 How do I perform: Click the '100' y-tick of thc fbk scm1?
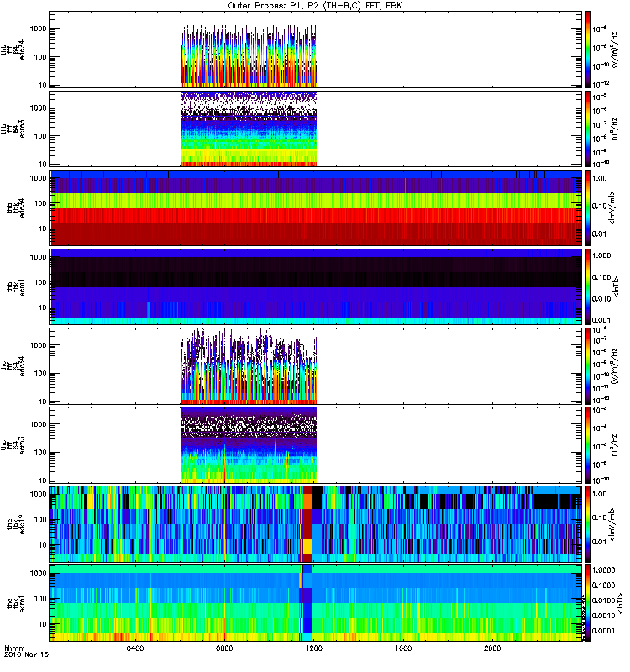pyautogui.click(x=39, y=599)
